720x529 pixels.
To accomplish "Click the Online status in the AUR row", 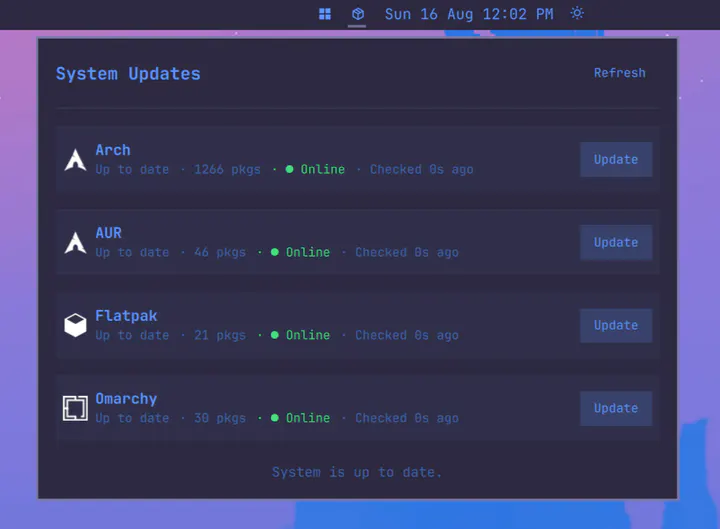I will 308,252.
